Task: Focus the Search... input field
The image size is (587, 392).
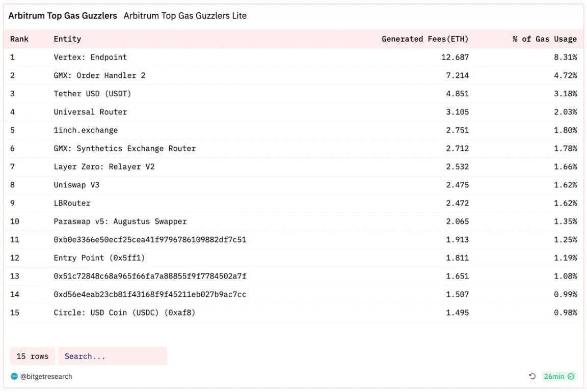Action: pos(113,356)
